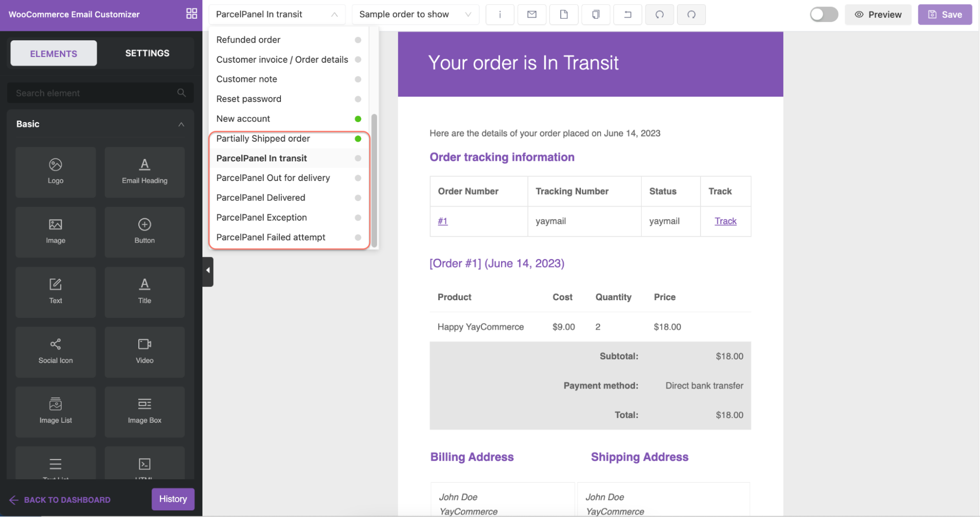Collapse the sidebar with the arrow handle
This screenshot has width=980, height=517.
pyautogui.click(x=208, y=271)
